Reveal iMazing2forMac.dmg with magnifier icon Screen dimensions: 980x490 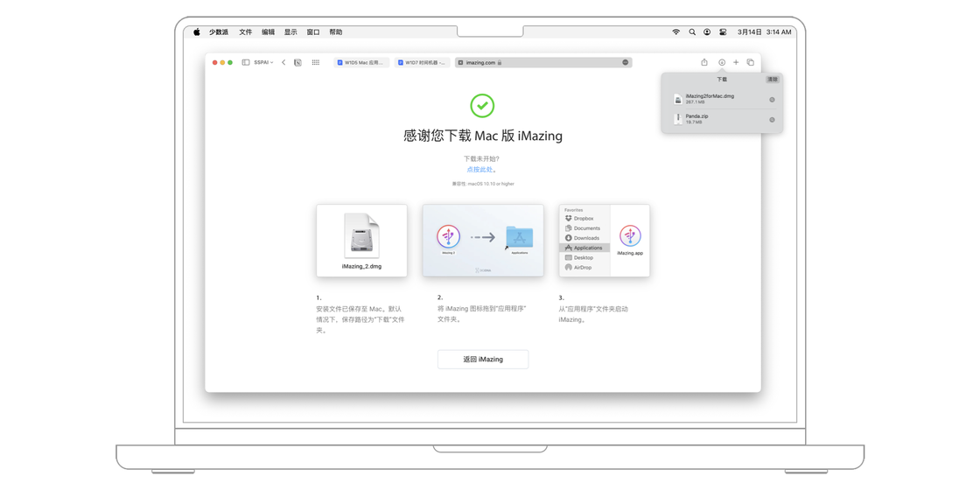[x=772, y=100]
